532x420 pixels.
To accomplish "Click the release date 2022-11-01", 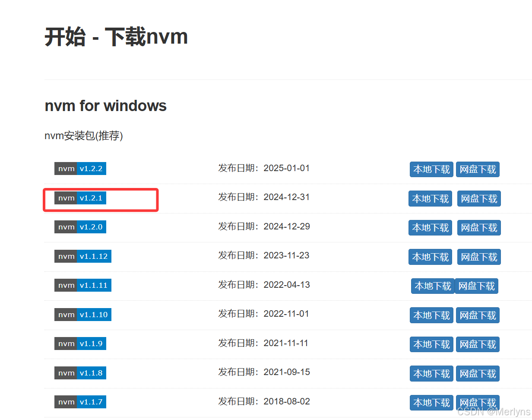I will [287, 314].
